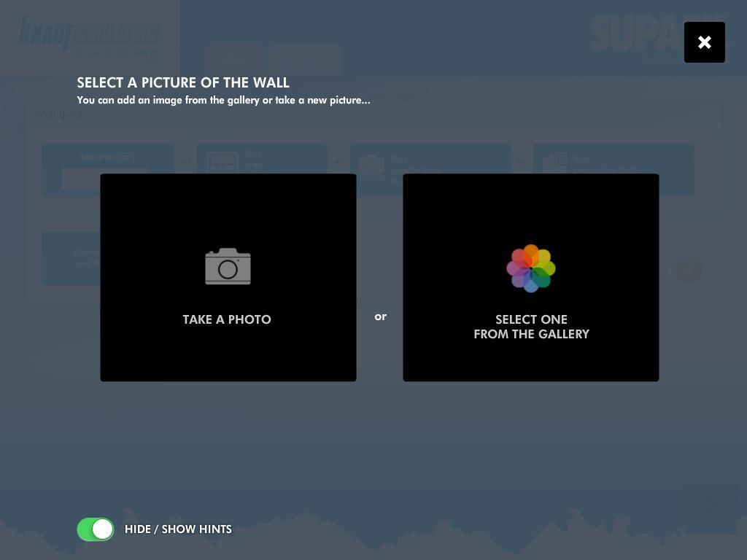Select the first dimmed tab beside the logo
Image resolution: width=747 pixels, height=560 pixels.
click(x=234, y=60)
